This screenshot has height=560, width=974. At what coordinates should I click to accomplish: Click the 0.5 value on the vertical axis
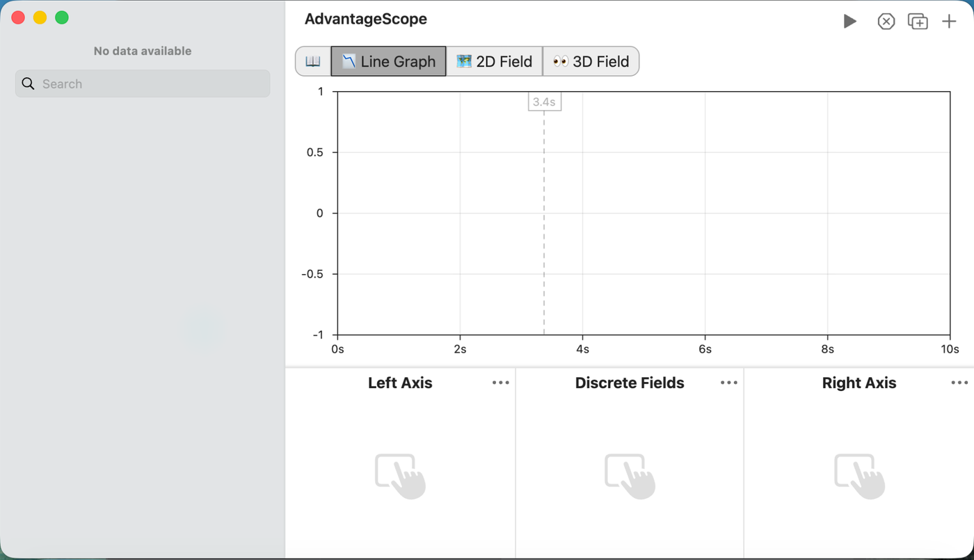click(315, 152)
